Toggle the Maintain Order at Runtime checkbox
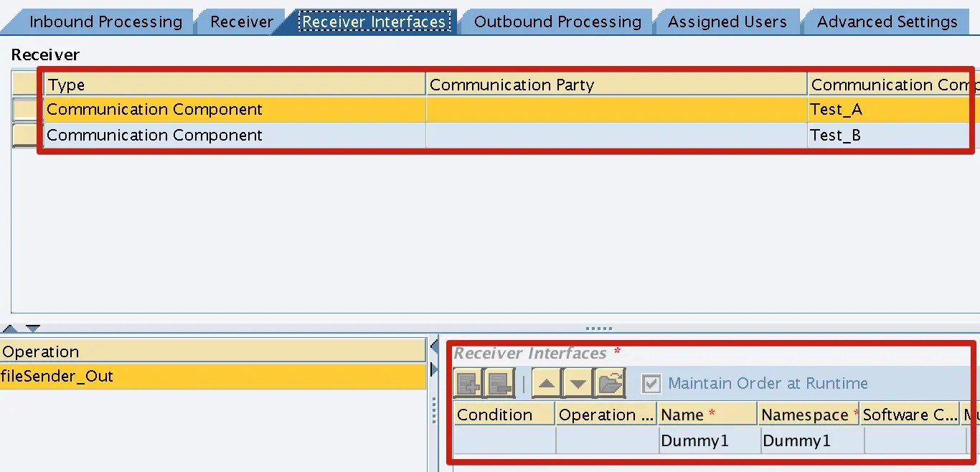 651,383
